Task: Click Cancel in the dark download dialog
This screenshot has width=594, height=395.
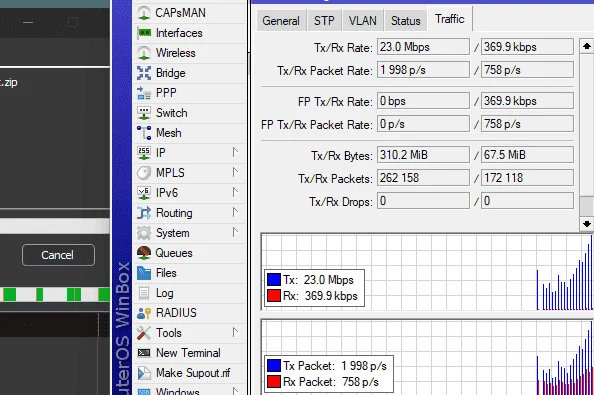Action: click(58, 255)
